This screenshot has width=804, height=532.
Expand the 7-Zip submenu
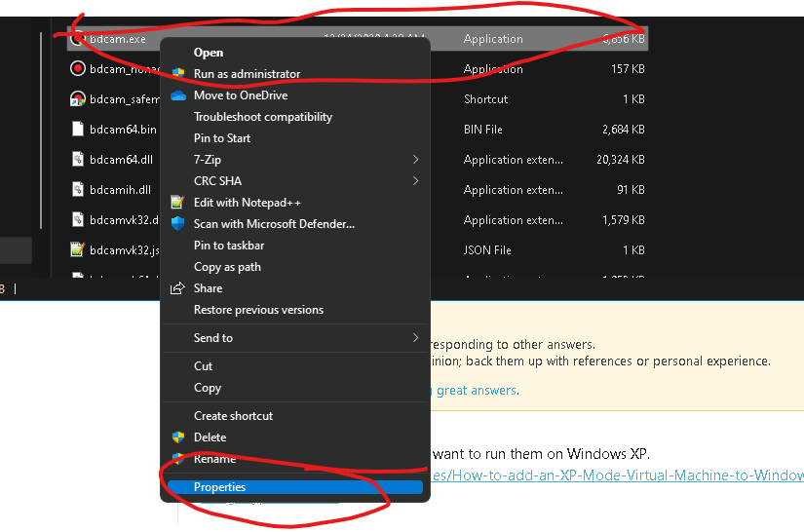[295, 160]
